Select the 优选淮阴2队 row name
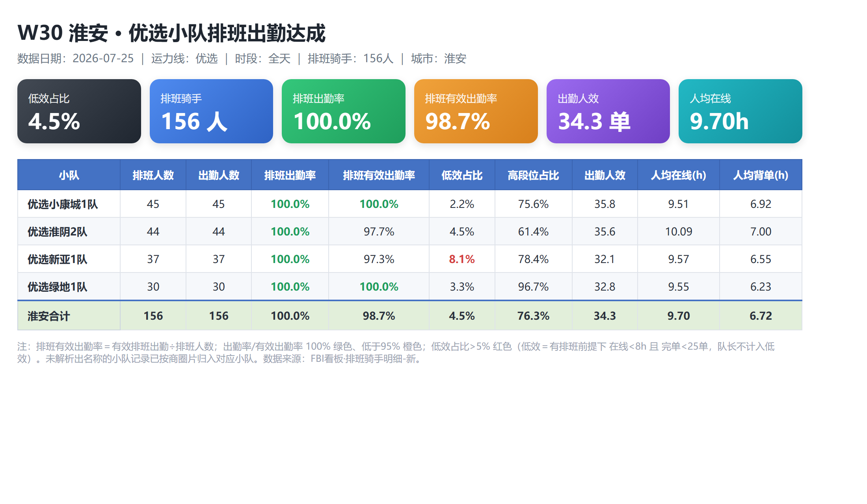Screen dimensions: 867x504 (58, 232)
